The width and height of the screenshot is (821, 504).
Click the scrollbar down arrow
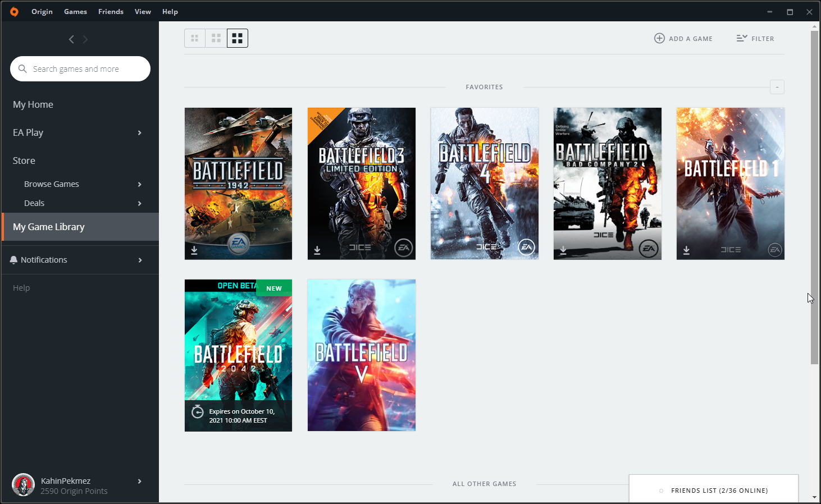click(814, 497)
